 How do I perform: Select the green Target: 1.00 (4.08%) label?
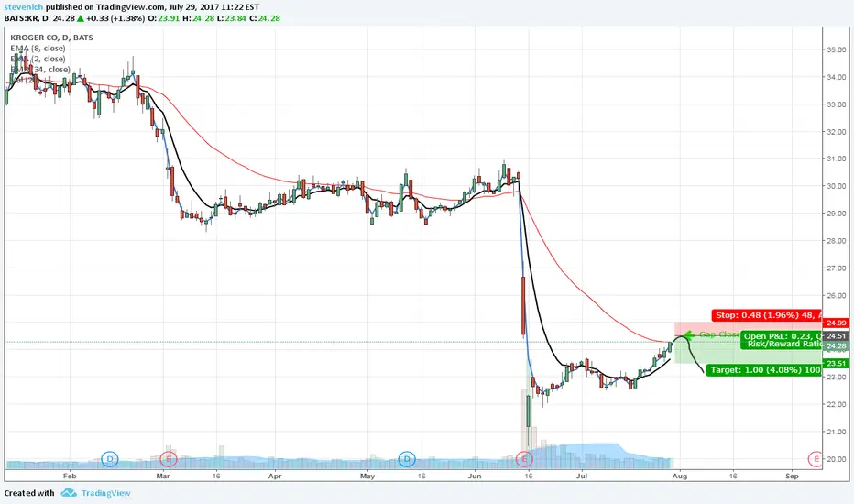(x=763, y=370)
